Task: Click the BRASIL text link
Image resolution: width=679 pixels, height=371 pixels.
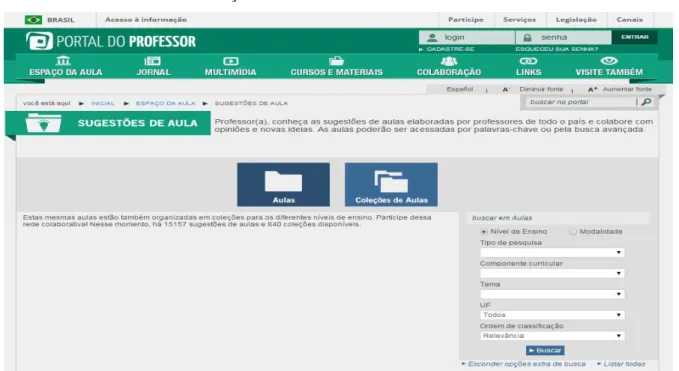Action: [61, 20]
